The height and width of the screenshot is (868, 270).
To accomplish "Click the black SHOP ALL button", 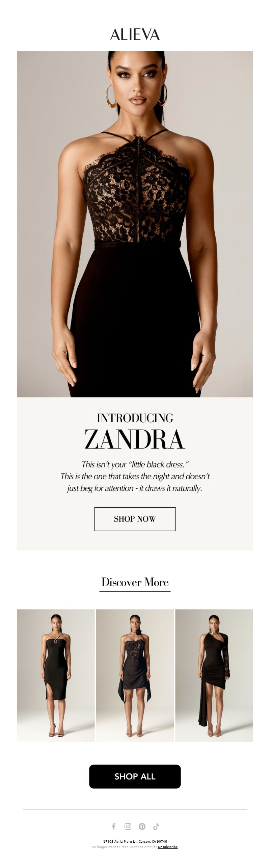I will click(135, 776).
